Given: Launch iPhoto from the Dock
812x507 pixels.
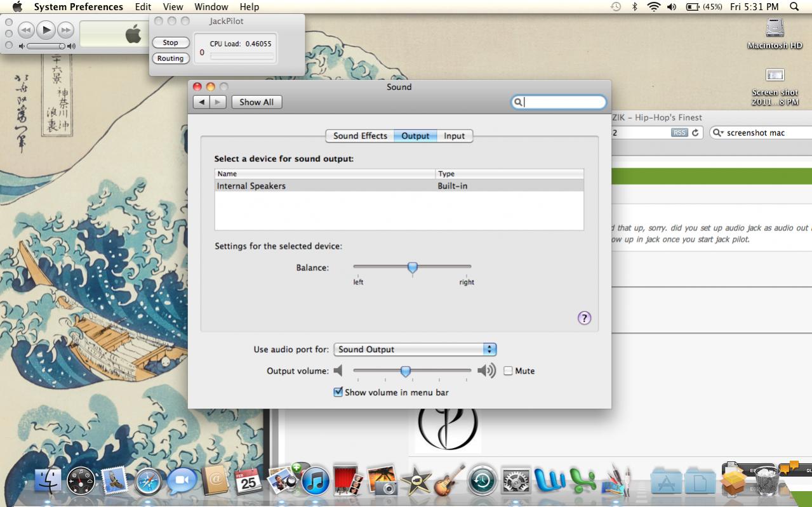Looking at the screenshot, I should [x=382, y=480].
